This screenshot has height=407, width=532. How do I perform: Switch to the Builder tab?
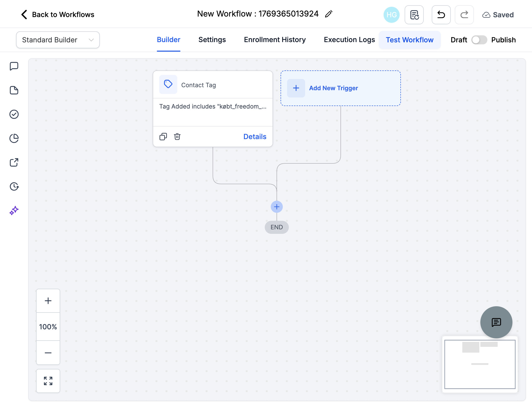168,40
